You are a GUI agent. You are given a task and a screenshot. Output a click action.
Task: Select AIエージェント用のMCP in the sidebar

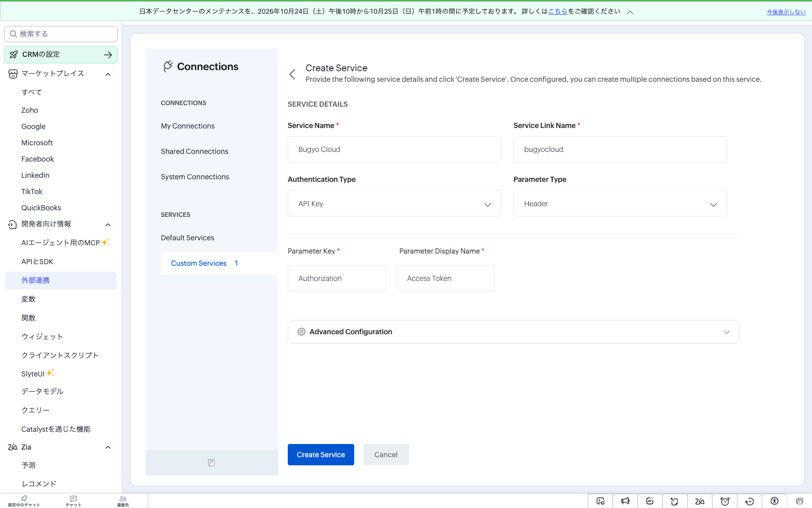coord(61,243)
